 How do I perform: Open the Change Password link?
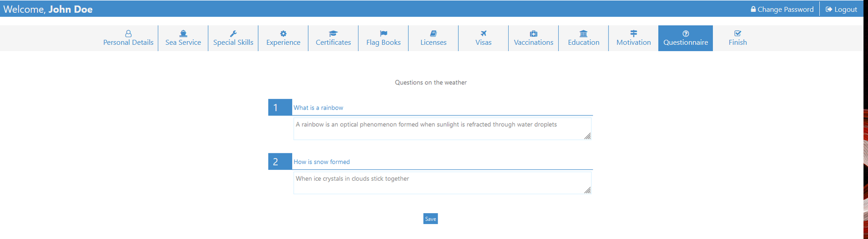point(782,9)
